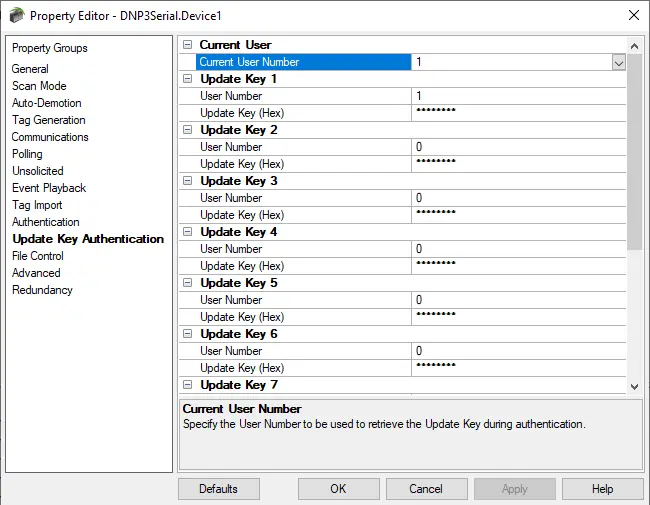The image size is (650, 505).
Task: Click the Cancel button
Action: [427, 489]
